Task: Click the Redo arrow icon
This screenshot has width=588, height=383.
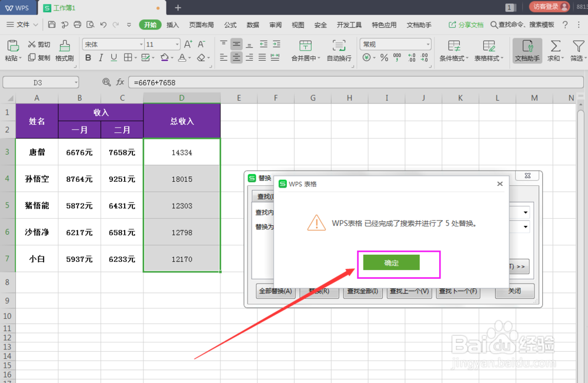Action: [116, 25]
